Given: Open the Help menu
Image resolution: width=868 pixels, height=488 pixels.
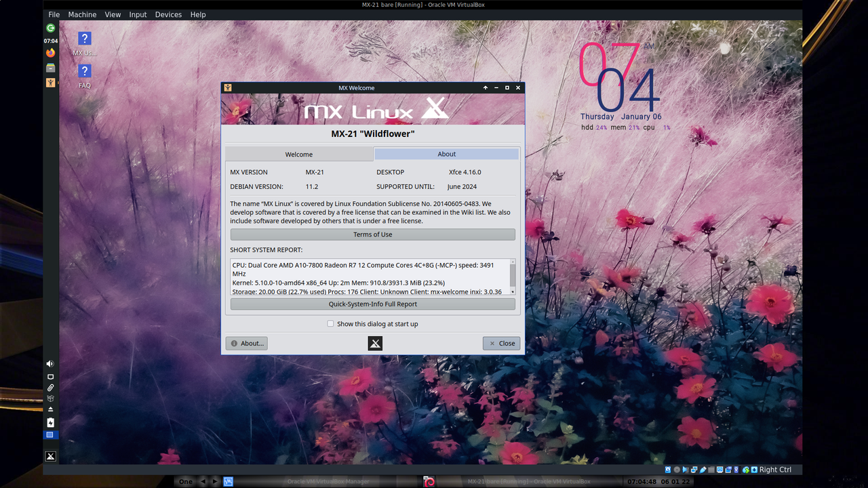Looking at the screenshot, I should [198, 14].
